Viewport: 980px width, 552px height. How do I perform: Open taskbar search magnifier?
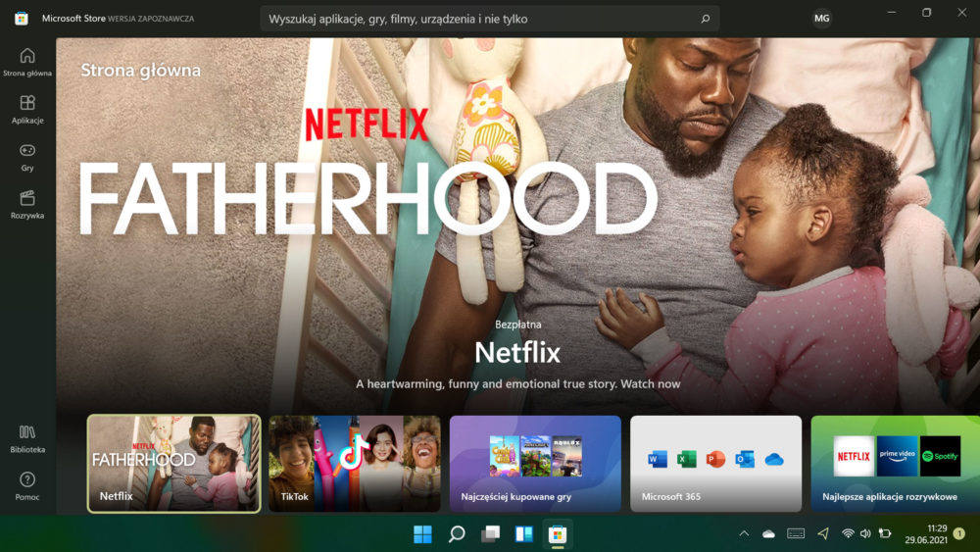click(457, 534)
